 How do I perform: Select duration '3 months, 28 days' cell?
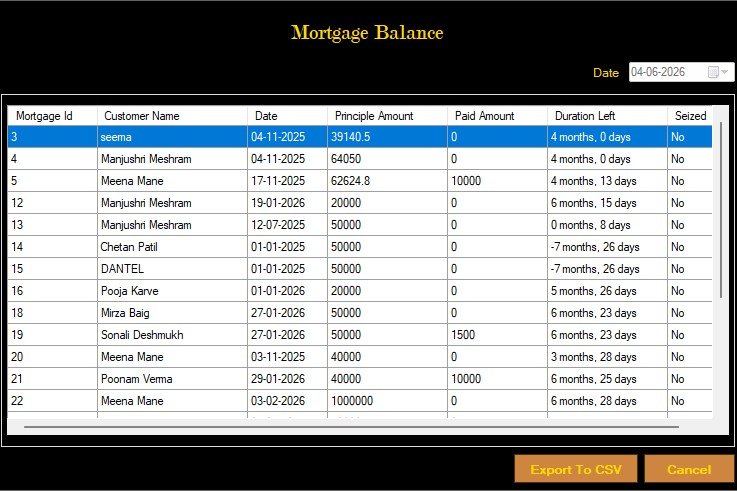pos(607,357)
